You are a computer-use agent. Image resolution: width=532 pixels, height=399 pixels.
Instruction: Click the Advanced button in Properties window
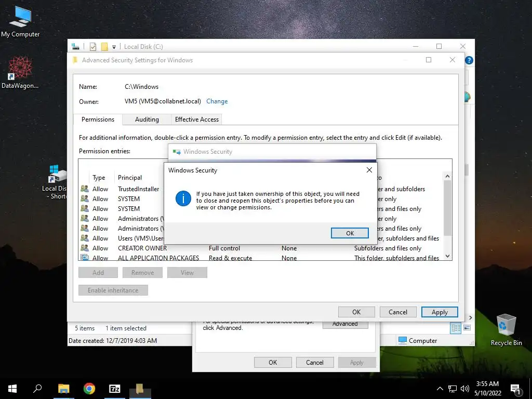345,324
